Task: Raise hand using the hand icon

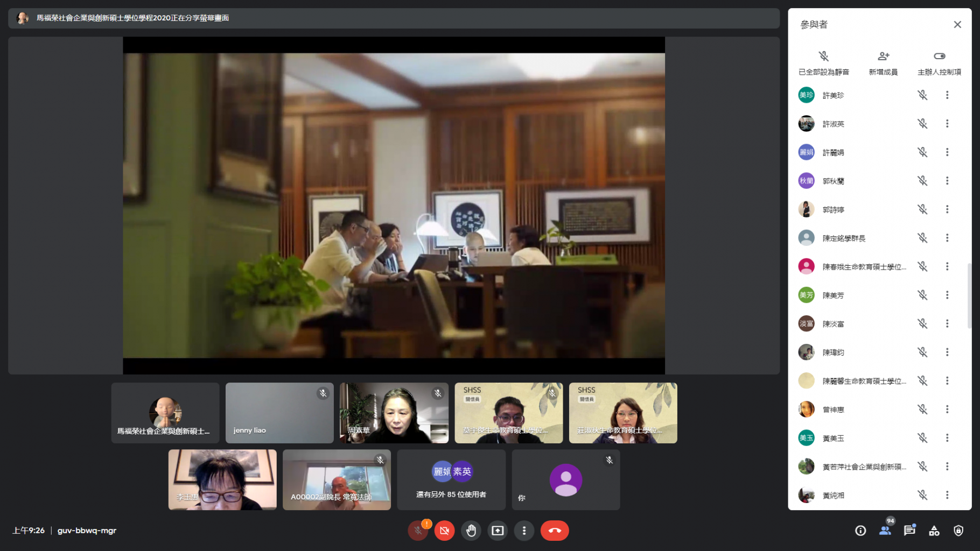Action: pyautogui.click(x=471, y=531)
